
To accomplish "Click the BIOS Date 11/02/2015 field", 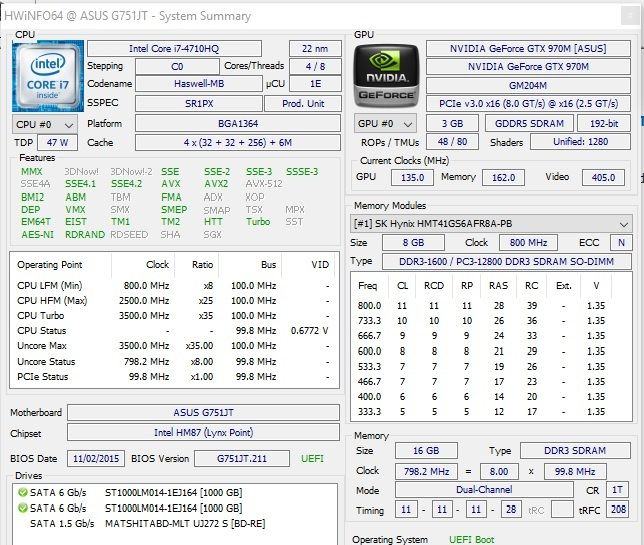I will tap(96, 458).
